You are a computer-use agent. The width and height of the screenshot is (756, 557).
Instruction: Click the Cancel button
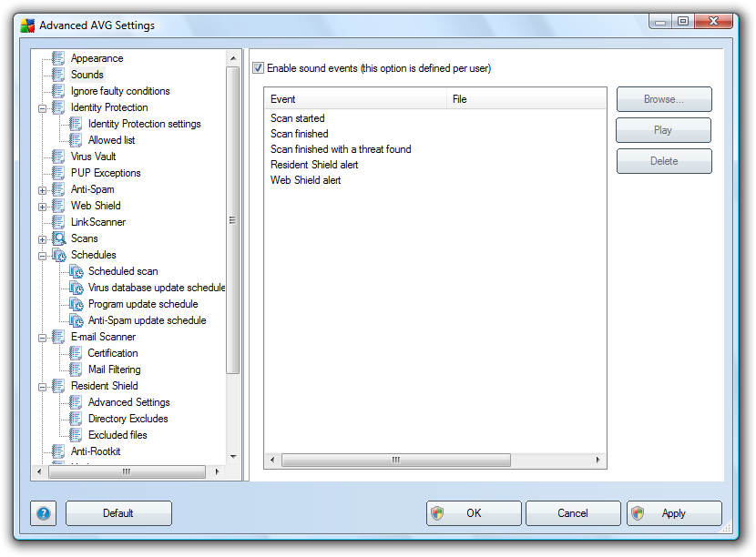(x=573, y=513)
